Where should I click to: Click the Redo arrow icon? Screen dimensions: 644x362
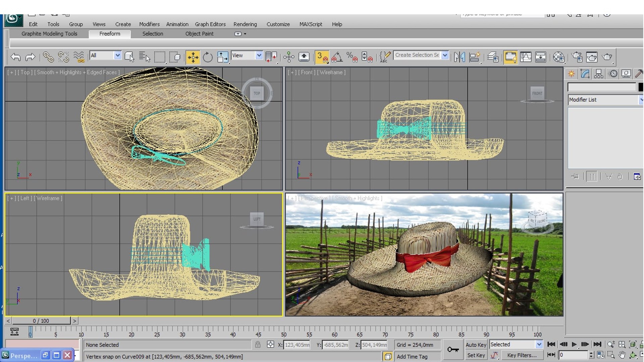(x=30, y=57)
